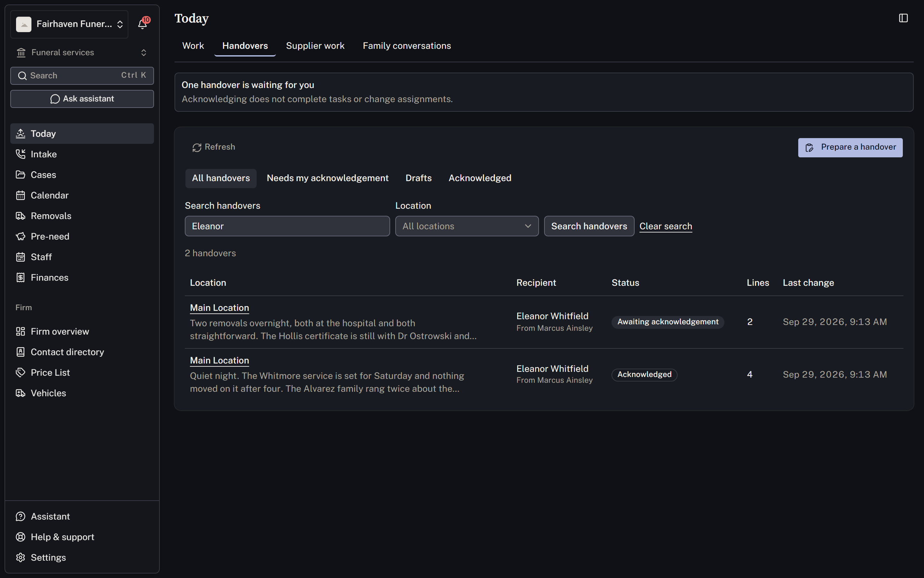Click the Prepare a handover button
924x578 pixels.
tap(850, 148)
